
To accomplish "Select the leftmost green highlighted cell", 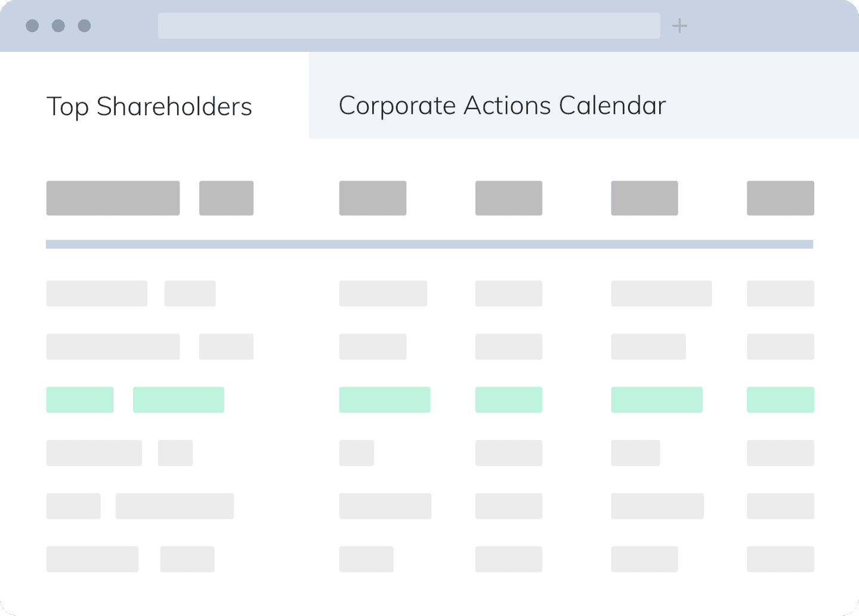I will coord(80,400).
